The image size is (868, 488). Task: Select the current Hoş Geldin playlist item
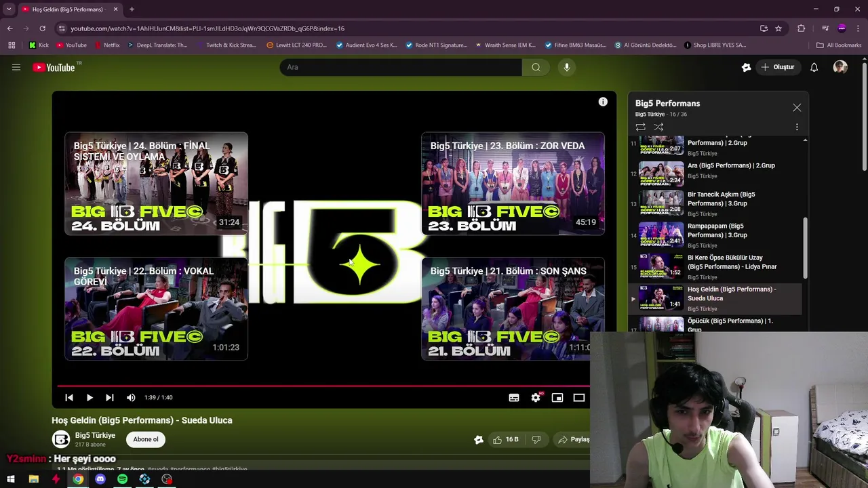click(715, 298)
